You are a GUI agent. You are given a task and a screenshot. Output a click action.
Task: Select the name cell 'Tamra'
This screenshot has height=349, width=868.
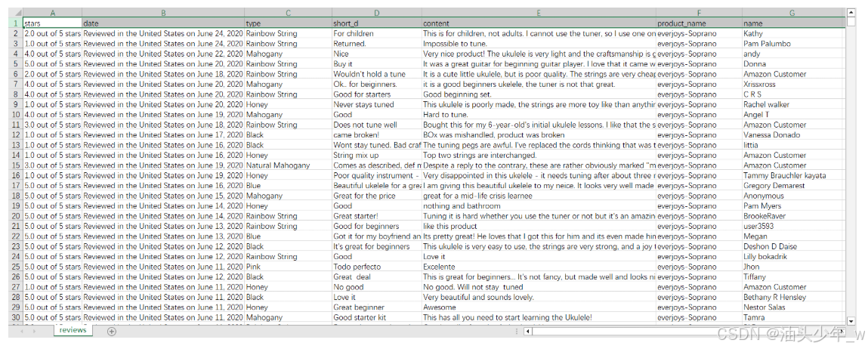pos(794,317)
